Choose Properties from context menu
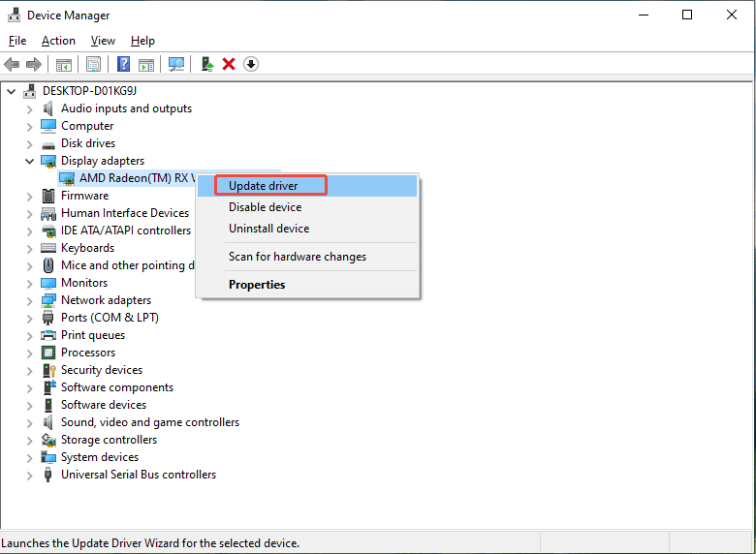This screenshot has height=554, width=756. click(x=307, y=285)
